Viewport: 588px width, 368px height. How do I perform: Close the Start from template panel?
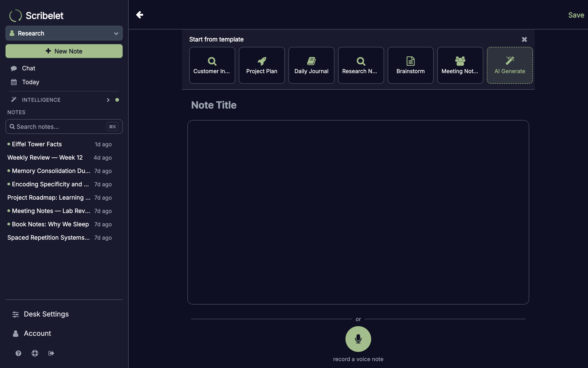tap(524, 39)
